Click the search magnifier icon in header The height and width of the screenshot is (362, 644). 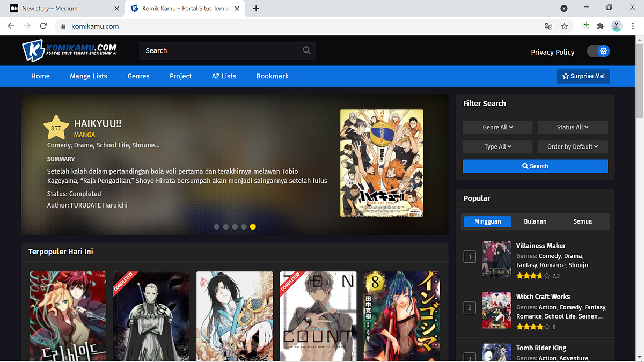pyautogui.click(x=306, y=50)
